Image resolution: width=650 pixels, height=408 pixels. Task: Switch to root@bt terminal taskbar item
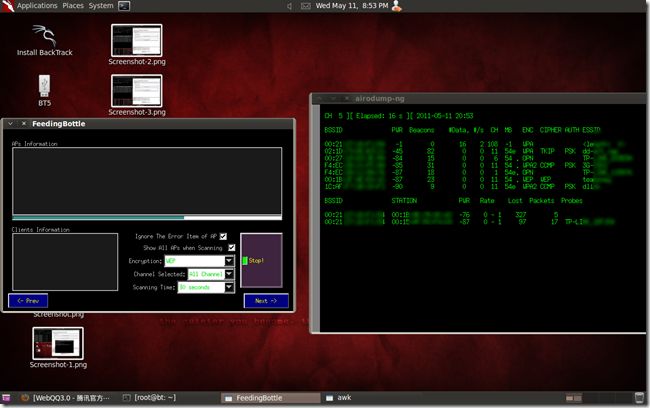[150, 398]
